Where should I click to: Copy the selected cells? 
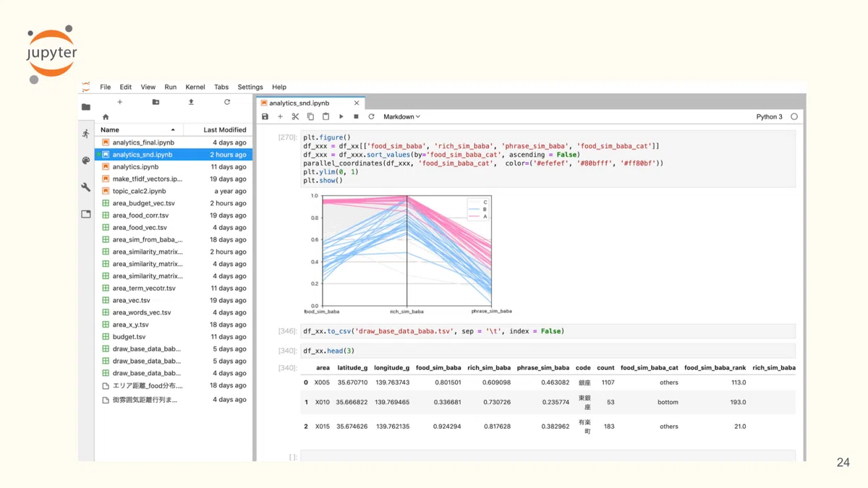pyautogui.click(x=310, y=116)
